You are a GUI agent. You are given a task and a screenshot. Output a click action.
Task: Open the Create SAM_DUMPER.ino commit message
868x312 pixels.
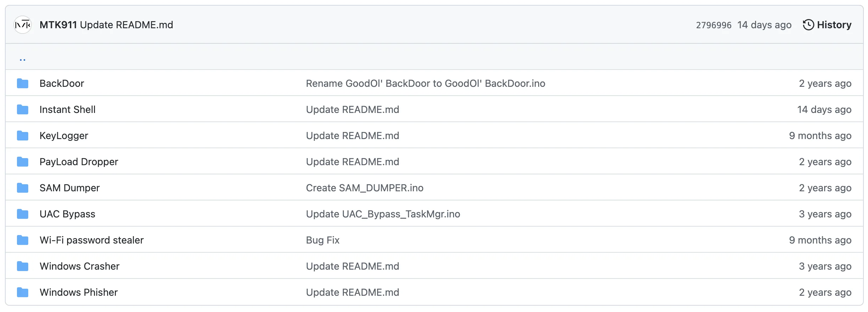365,188
